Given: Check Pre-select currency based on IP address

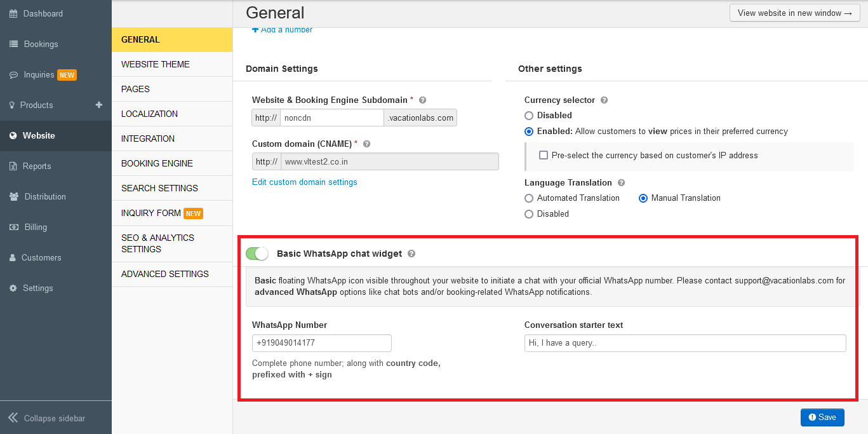Looking at the screenshot, I should (544, 155).
